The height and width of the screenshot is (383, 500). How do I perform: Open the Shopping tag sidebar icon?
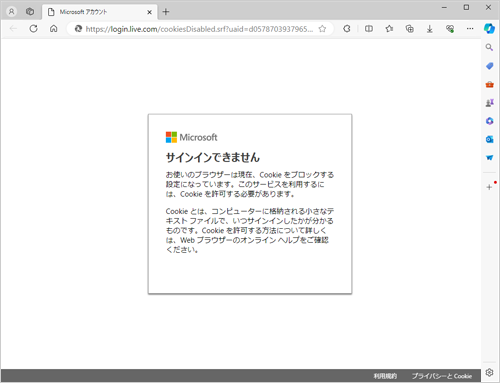[x=489, y=66]
